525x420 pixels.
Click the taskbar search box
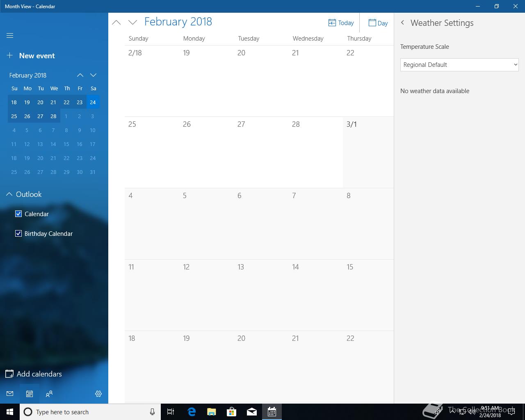pos(90,412)
